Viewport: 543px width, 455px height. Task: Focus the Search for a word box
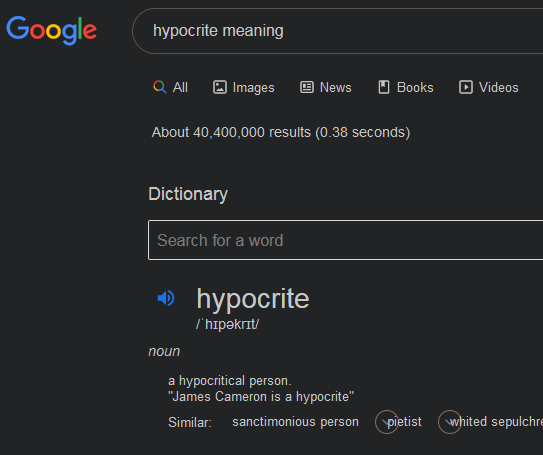pos(346,240)
